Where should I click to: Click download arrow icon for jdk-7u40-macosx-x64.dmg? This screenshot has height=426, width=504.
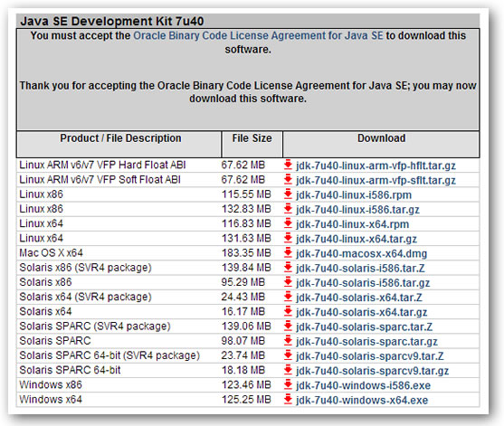(x=288, y=253)
